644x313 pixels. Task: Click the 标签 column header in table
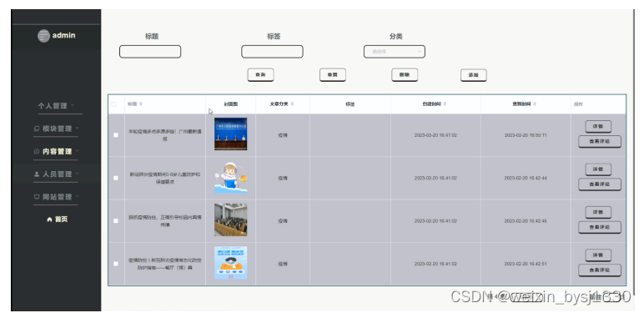[350, 104]
